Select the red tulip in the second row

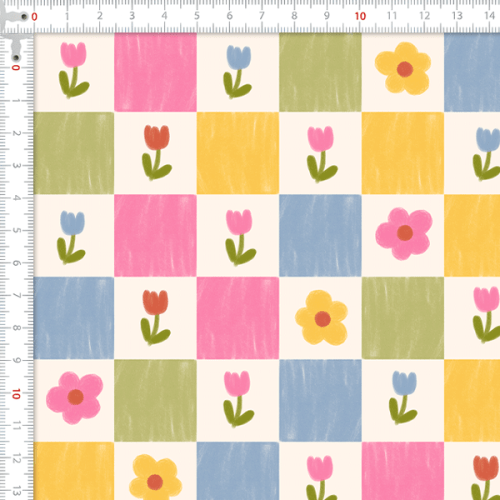coord(157,153)
